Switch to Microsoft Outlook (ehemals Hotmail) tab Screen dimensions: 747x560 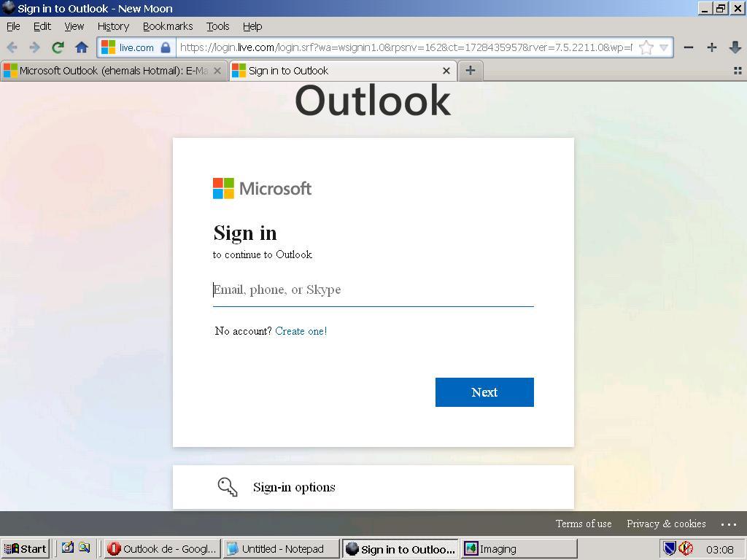tap(113, 71)
